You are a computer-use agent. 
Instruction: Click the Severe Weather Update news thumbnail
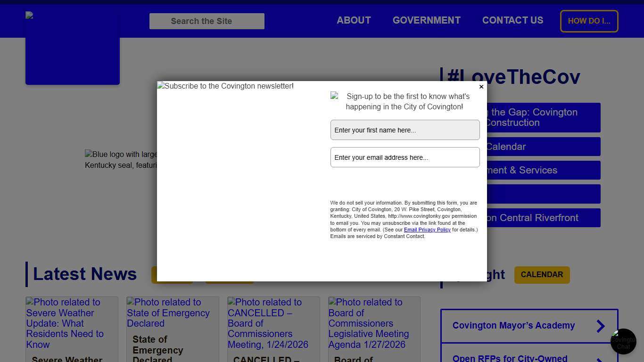click(x=72, y=324)
